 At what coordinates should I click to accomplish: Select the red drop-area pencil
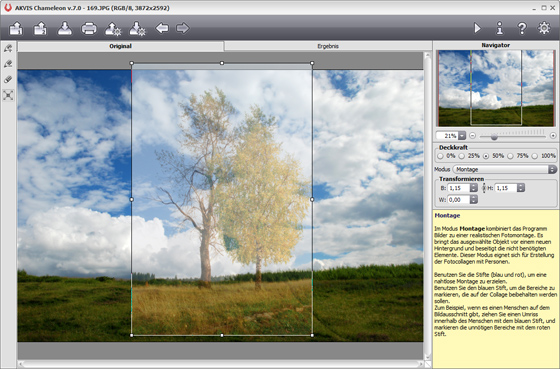tap(8, 64)
